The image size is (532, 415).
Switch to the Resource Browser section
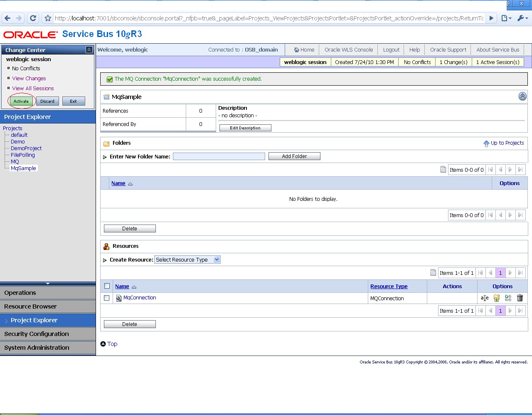click(x=48, y=306)
